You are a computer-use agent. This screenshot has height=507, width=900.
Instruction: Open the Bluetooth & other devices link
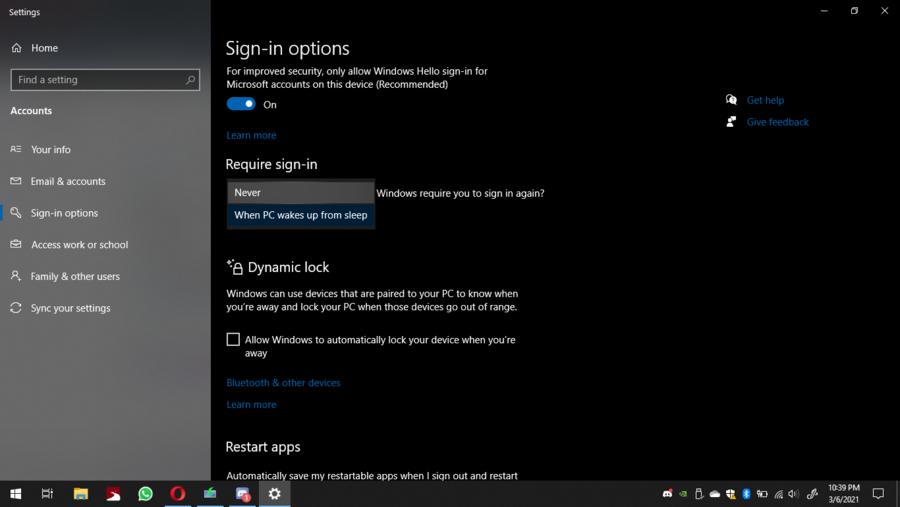click(x=283, y=383)
